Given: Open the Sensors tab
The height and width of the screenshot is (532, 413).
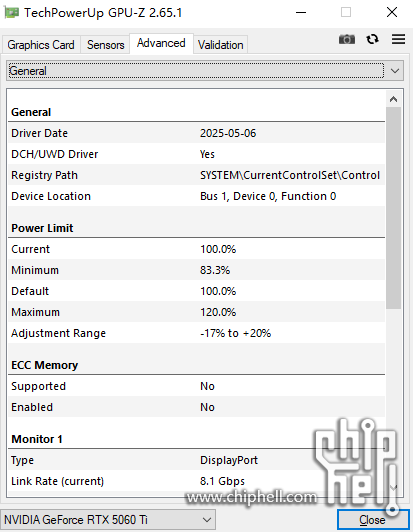Looking at the screenshot, I should click(x=106, y=45).
